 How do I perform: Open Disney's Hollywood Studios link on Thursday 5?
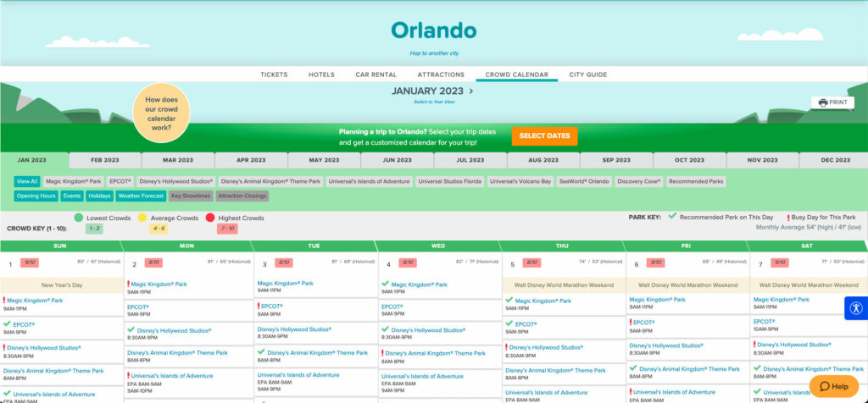[x=545, y=348]
